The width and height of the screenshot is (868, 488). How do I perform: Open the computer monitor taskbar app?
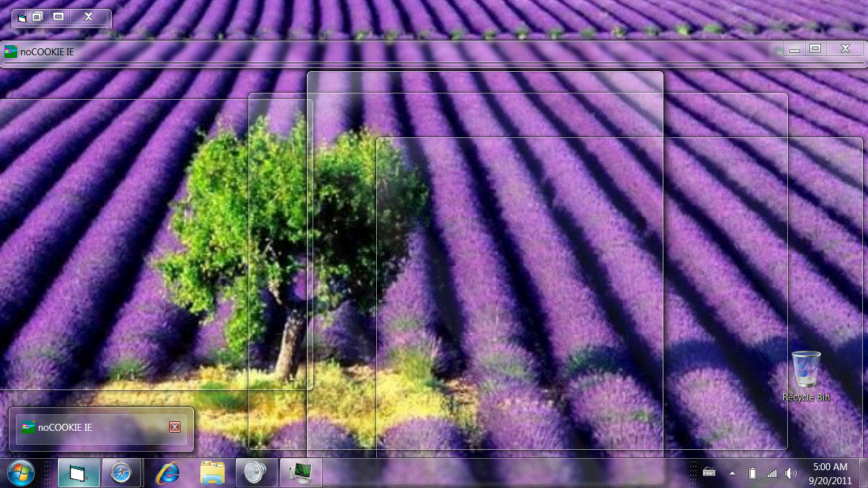point(301,473)
